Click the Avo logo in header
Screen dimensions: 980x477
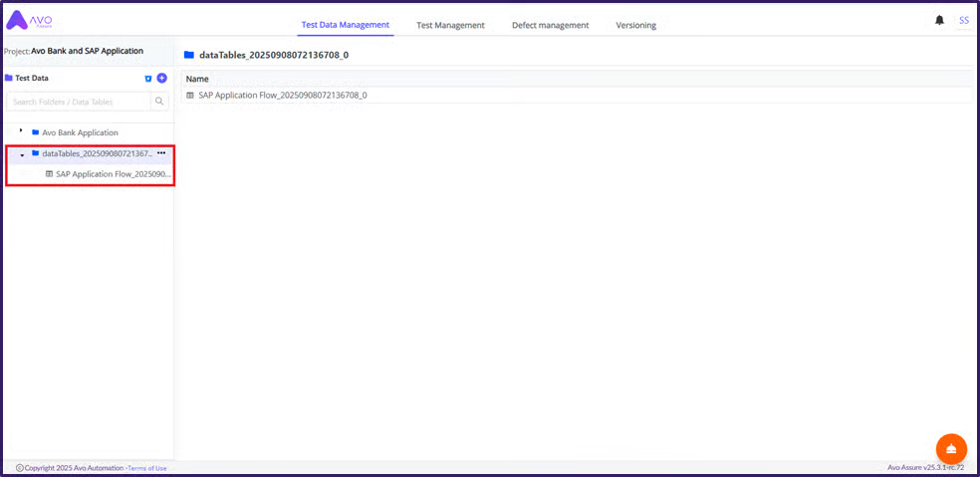pos(29,20)
